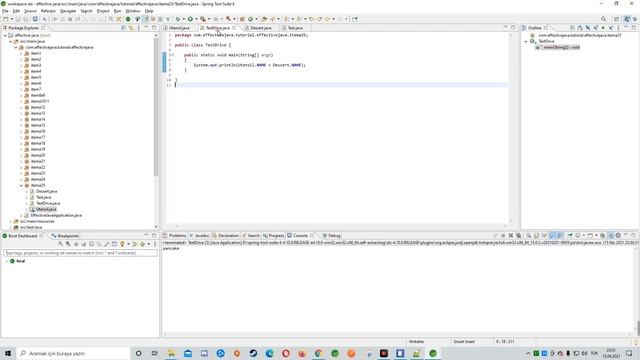Minimize the Package Explorer view
The image size is (640, 360).
click(x=147, y=28)
